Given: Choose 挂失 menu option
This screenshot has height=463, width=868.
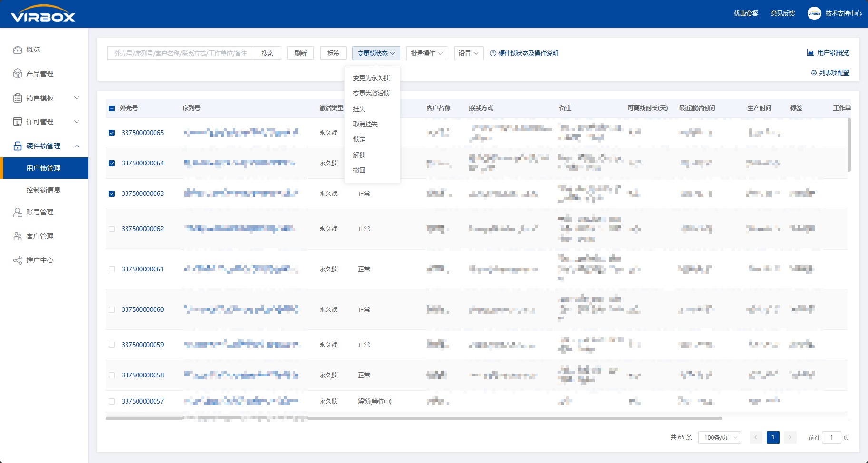Looking at the screenshot, I should pyautogui.click(x=359, y=109).
